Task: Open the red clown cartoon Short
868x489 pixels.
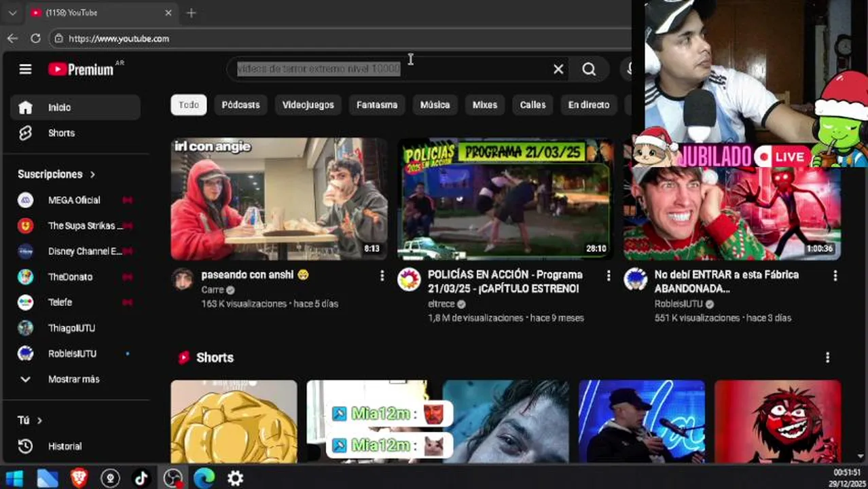Action: [778, 421]
